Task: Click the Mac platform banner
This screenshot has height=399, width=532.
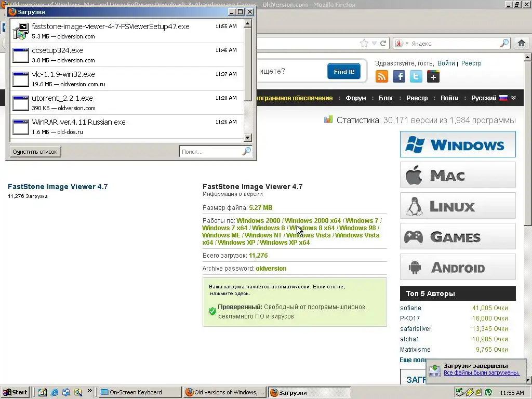Action: pos(458,175)
